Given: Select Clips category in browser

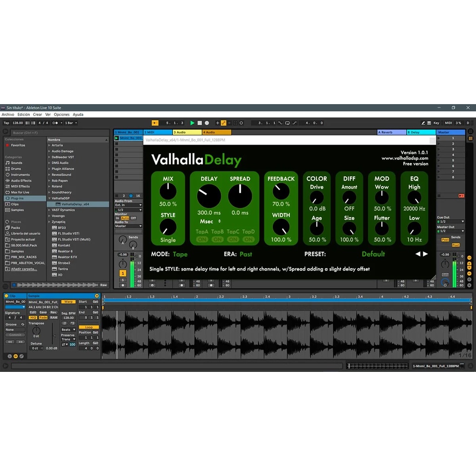Looking at the screenshot, I should 14,205.
